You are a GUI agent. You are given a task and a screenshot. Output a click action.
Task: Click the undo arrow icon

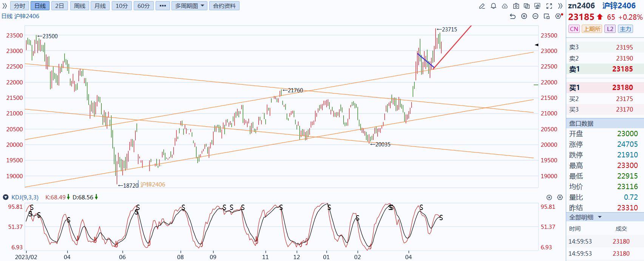pyautogui.click(x=513, y=16)
